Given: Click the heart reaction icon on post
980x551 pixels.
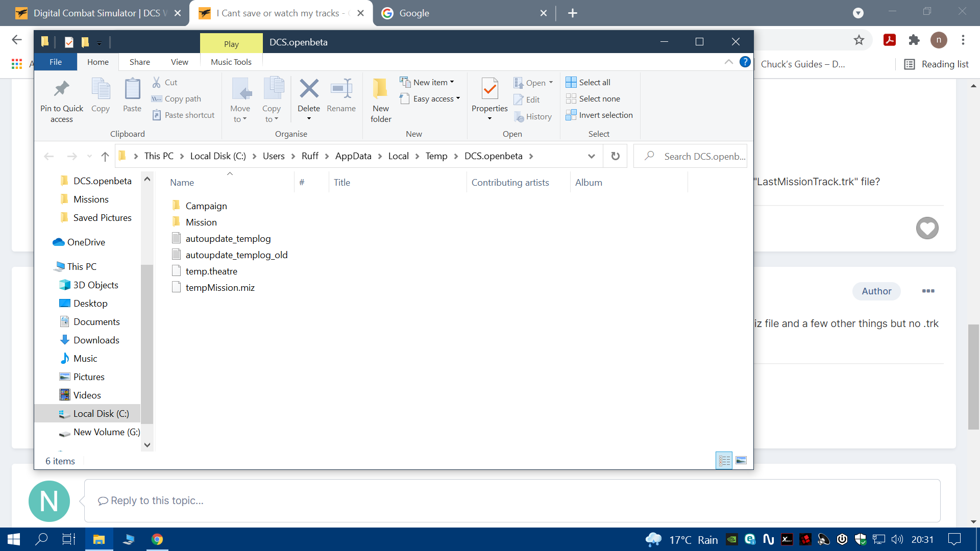Looking at the screenshot, I should pyautogui.click(x=927, y=228).
